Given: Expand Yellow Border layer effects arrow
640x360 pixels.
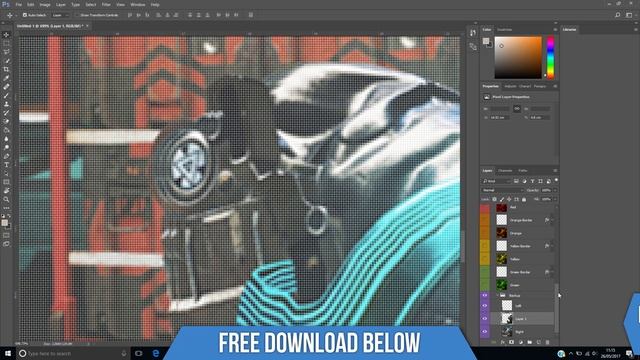Looking at the screenshot, I should click(552, 246).
